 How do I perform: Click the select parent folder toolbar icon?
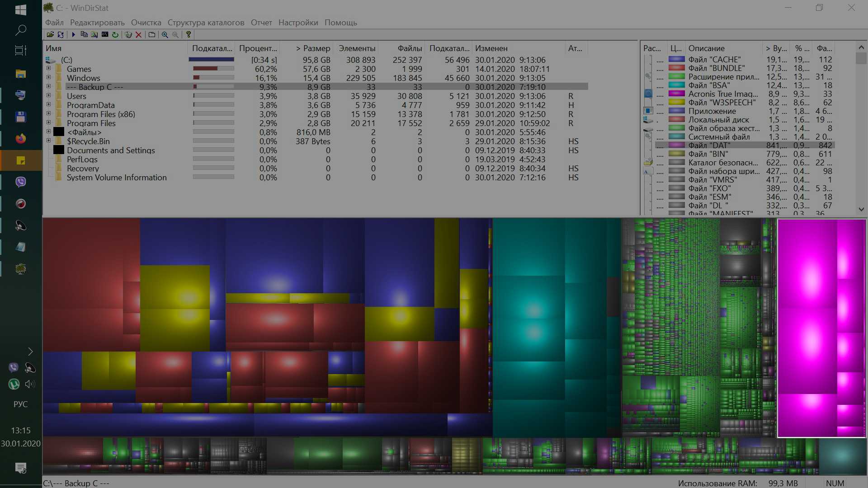point(152,34)
